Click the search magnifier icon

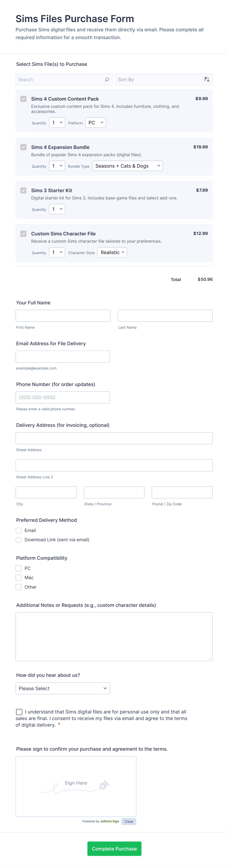tap(107, 79)
